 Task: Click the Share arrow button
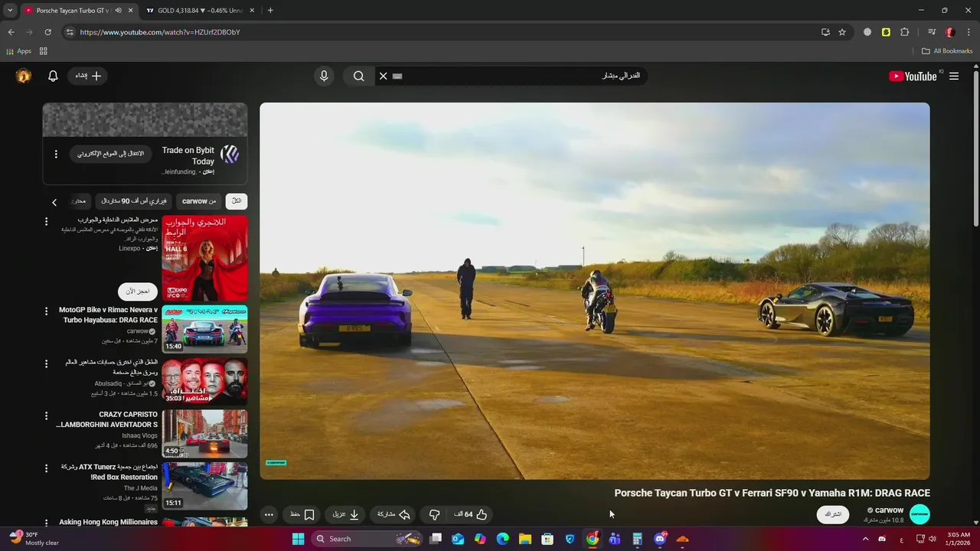pos(394,514)
